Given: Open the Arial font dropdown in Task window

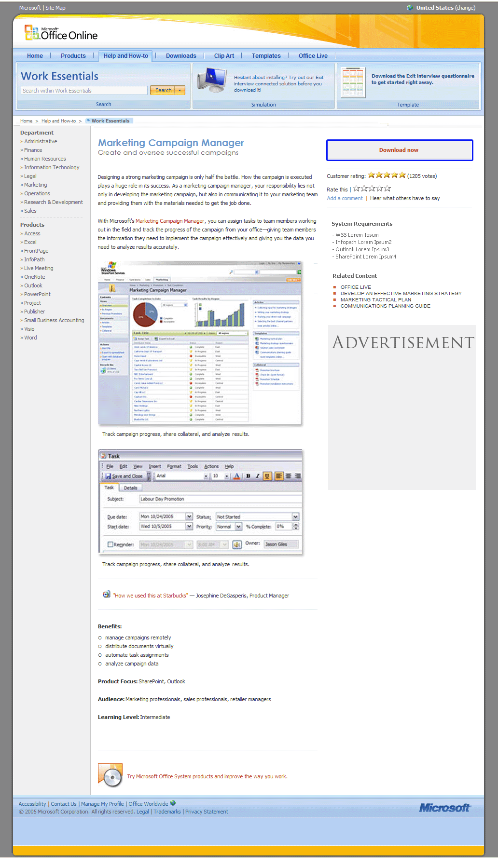Looking at the screenshot, I should pos(206,476).
